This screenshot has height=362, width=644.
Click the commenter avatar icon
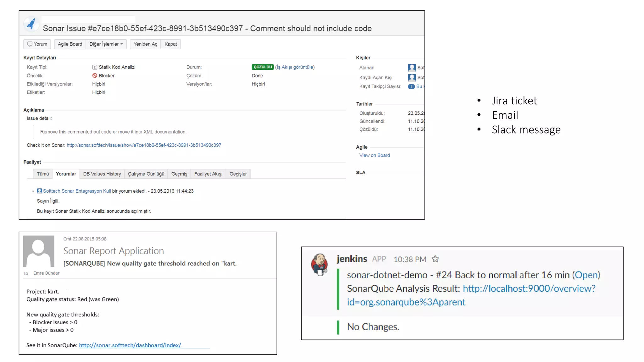[x=39, y=191]
